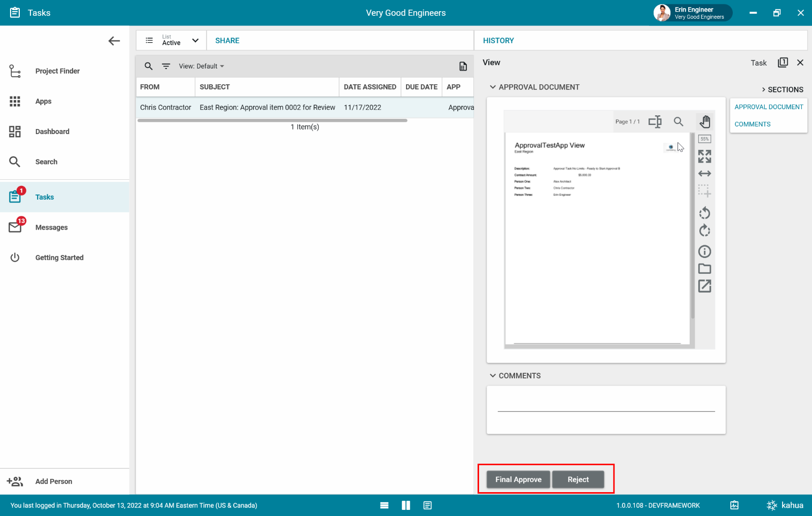Select the pan hand tool in document viewer
Image resolution: width=812 pixels, height=516 pixels.
705,122
